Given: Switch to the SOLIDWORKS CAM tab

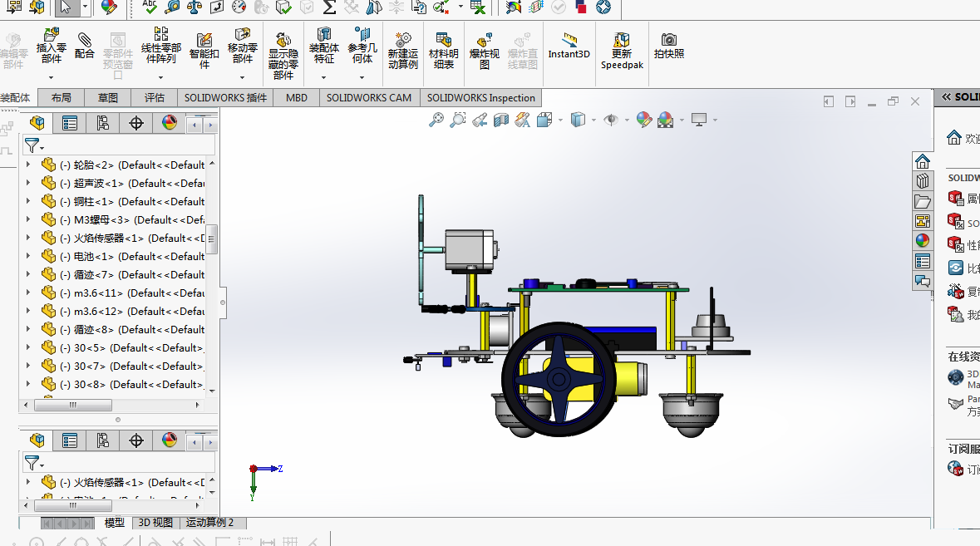Looking at the screenshot, I should (x=369, y=98).
